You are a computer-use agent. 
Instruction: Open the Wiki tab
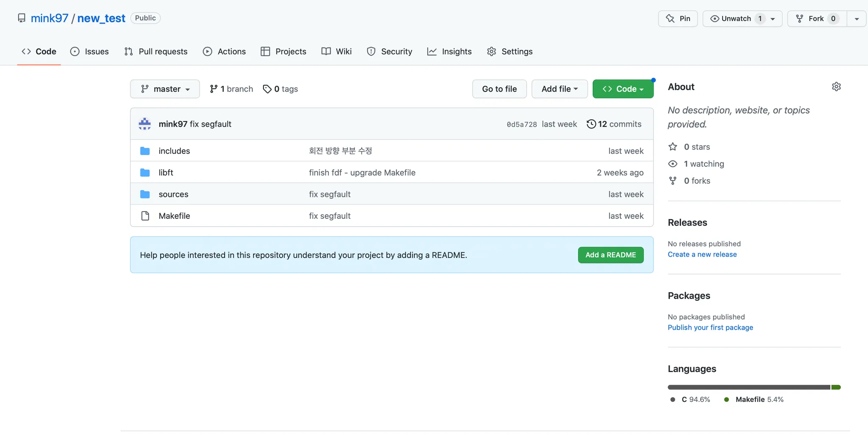(337, 51)
